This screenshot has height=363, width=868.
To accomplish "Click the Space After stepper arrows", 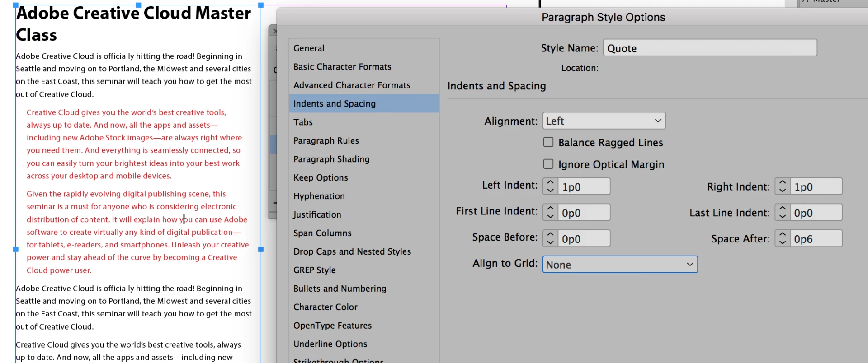I will 783,239.
